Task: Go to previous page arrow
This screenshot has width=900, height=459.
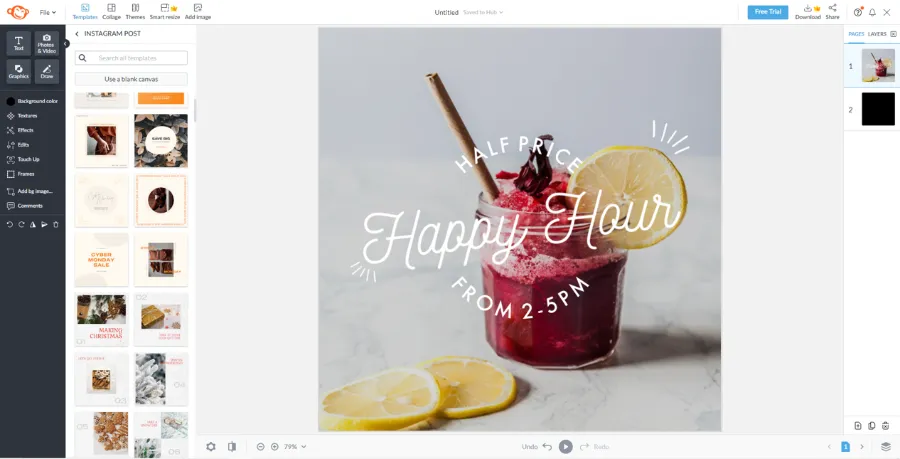Action: click(x=829, y=446)
